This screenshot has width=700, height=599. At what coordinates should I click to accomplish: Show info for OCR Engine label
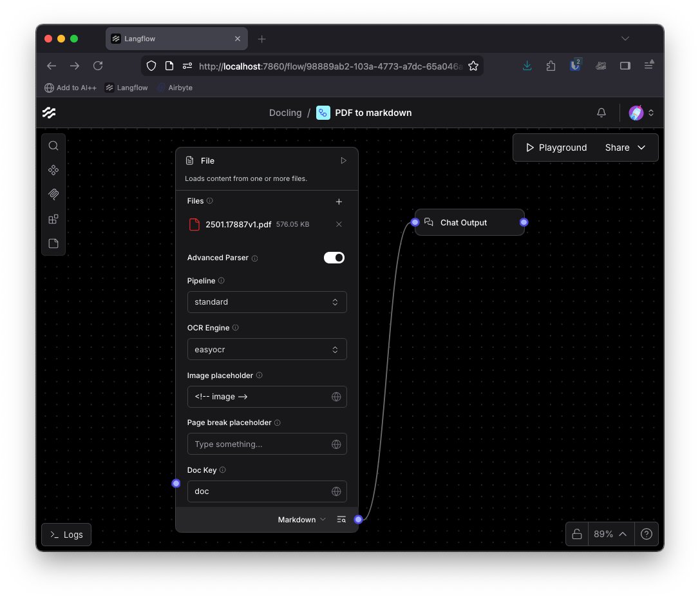click(235, 328)
